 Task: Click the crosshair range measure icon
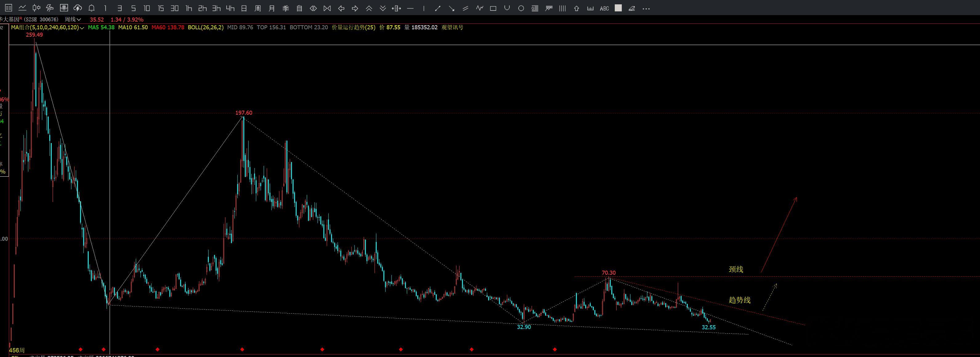(x=396, y=8)
